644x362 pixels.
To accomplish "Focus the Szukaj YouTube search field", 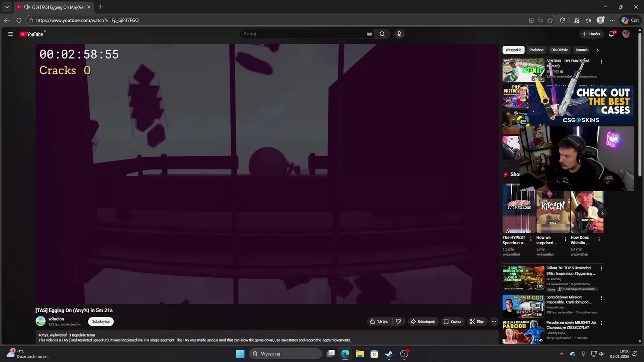I will (304, 34).
